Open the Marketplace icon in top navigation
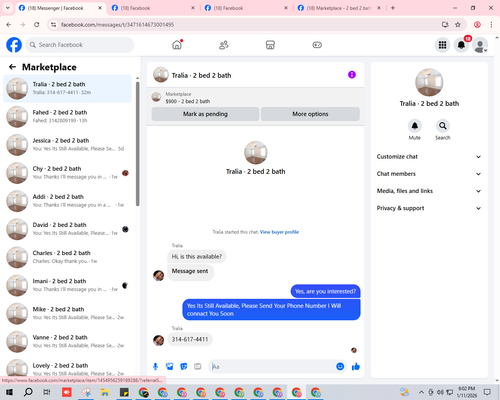 (x=270, y=45)
